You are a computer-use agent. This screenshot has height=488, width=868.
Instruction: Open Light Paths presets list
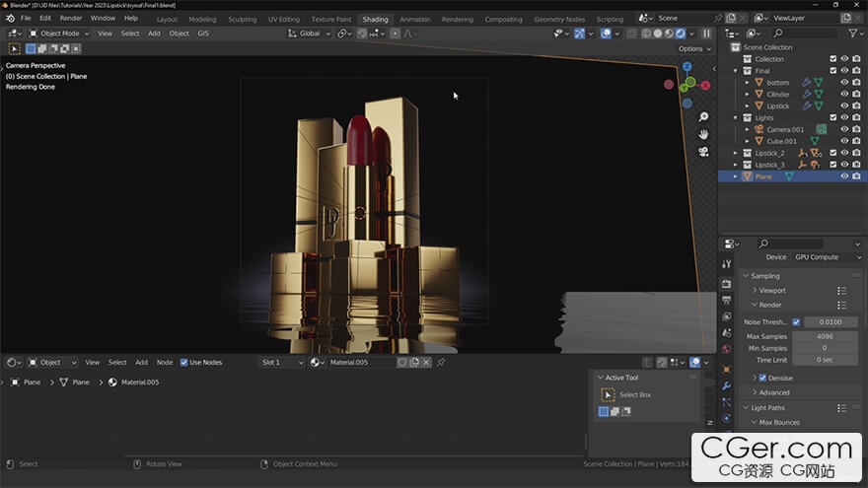[842, 408]
